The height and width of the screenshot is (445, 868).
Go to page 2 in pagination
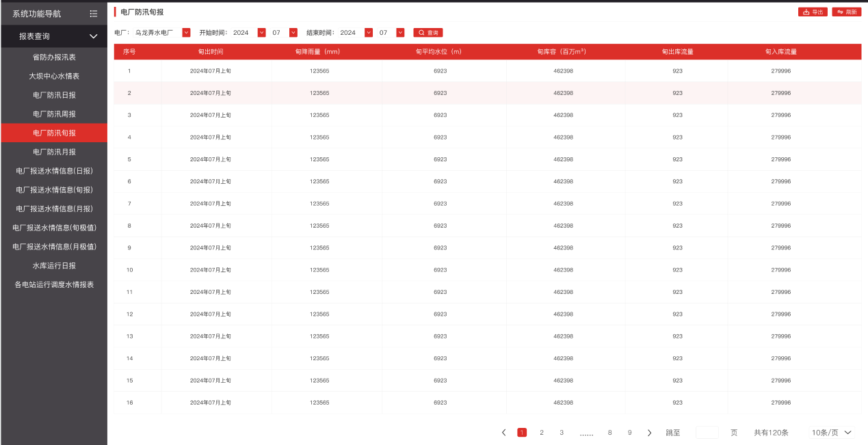(542, 433)
